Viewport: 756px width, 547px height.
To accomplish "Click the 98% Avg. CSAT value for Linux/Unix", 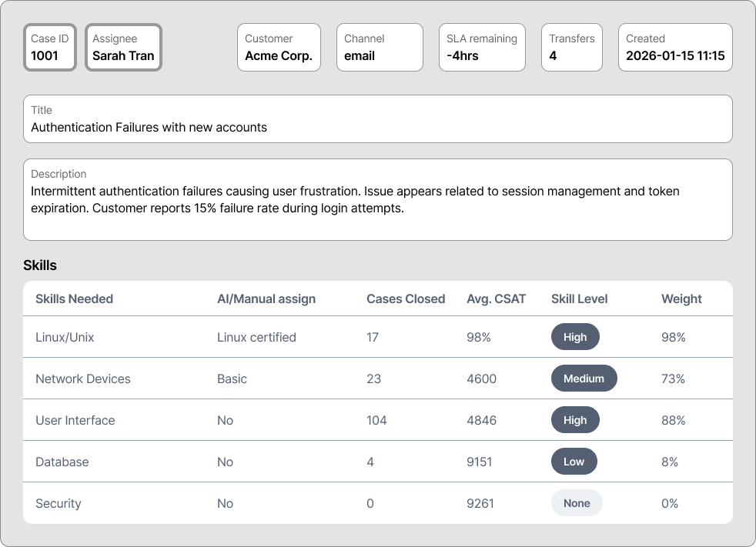I will [x=478, y=337].
